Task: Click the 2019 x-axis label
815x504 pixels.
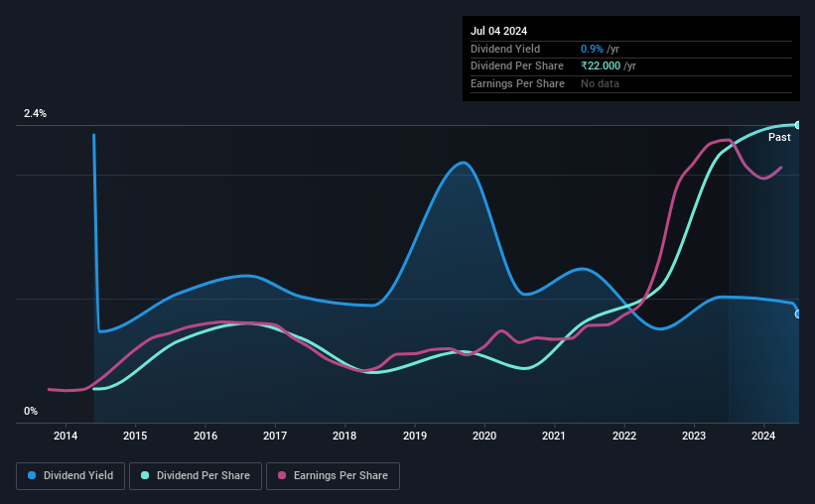Action: pyautogui.click(x=415, y=436)
